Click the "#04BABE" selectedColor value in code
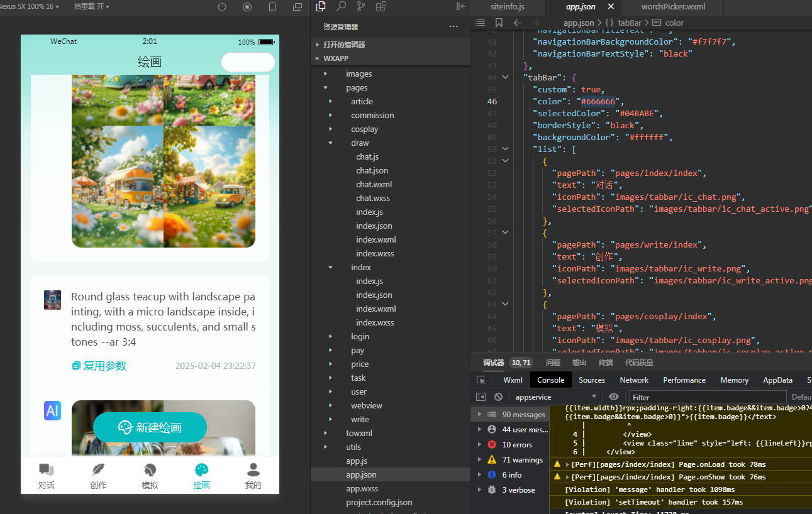Viewport: 812px width, 514px height. (638, 114)
